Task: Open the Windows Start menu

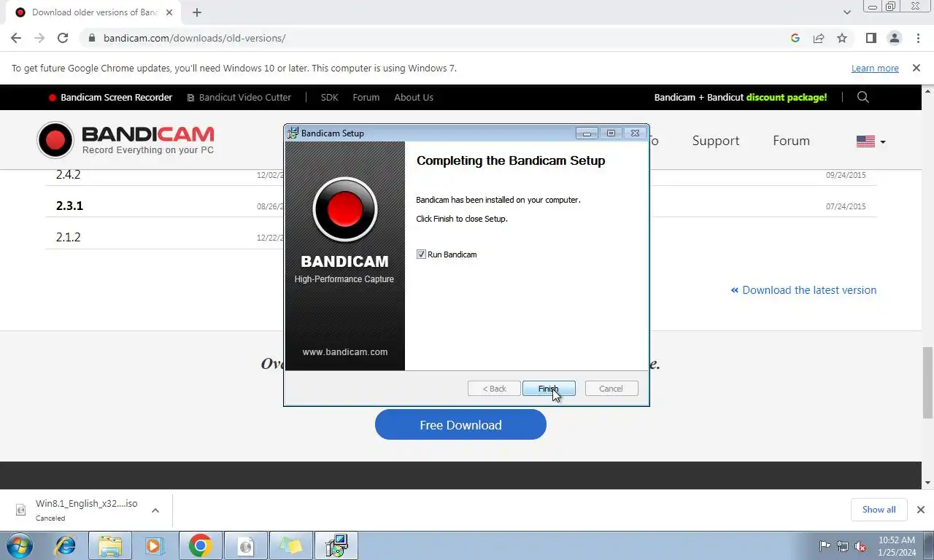Action: pos(20,545)
